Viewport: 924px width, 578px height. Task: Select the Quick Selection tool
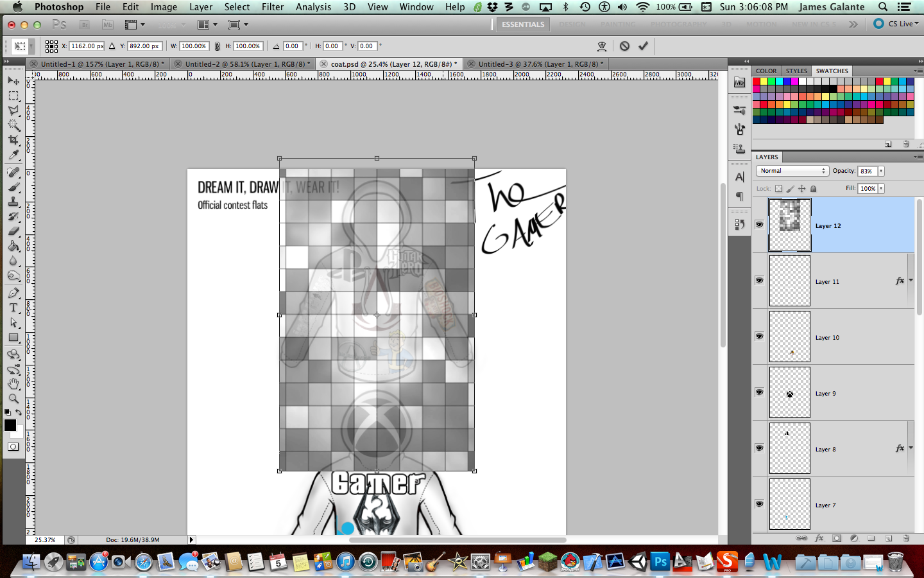(13, 125)
